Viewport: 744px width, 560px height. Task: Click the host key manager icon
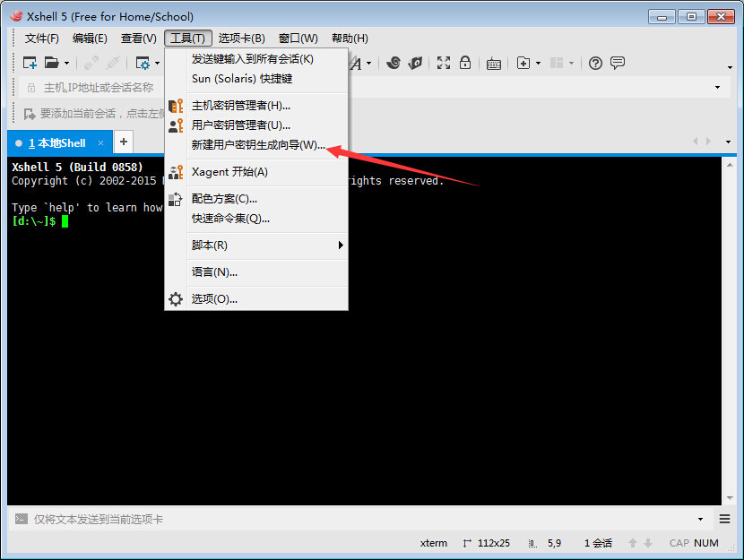[x=176, y=106]
